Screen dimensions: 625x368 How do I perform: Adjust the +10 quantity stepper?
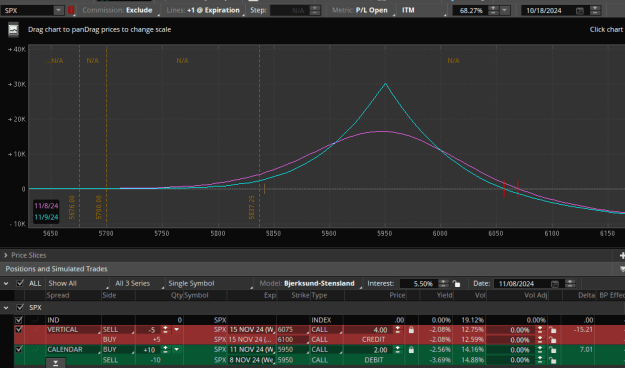[165, 350]
